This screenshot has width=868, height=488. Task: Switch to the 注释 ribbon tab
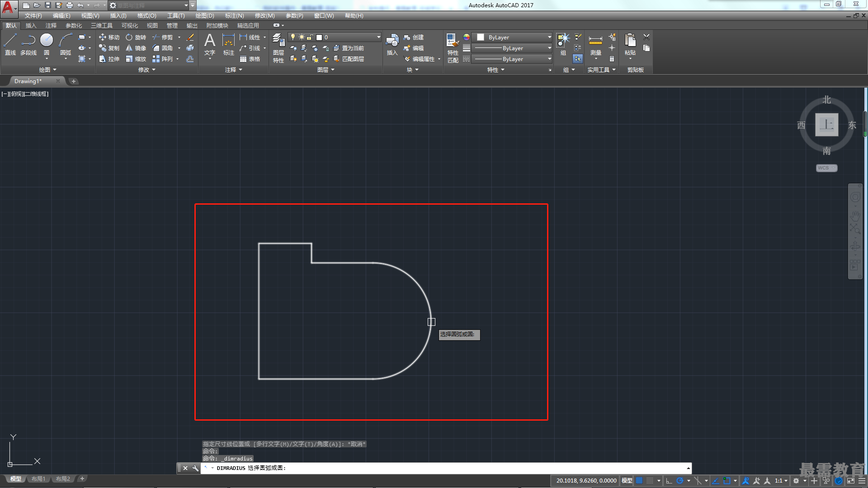pyautogui.click(x=51, y=25)
